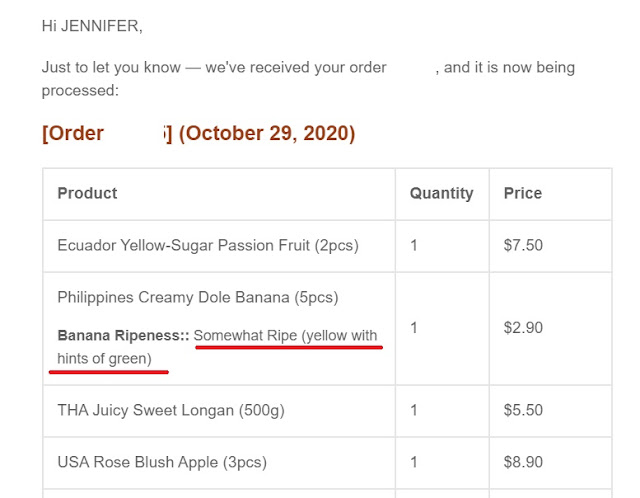
Task: Click the hints of green text
Action: [x=104, y=359]
